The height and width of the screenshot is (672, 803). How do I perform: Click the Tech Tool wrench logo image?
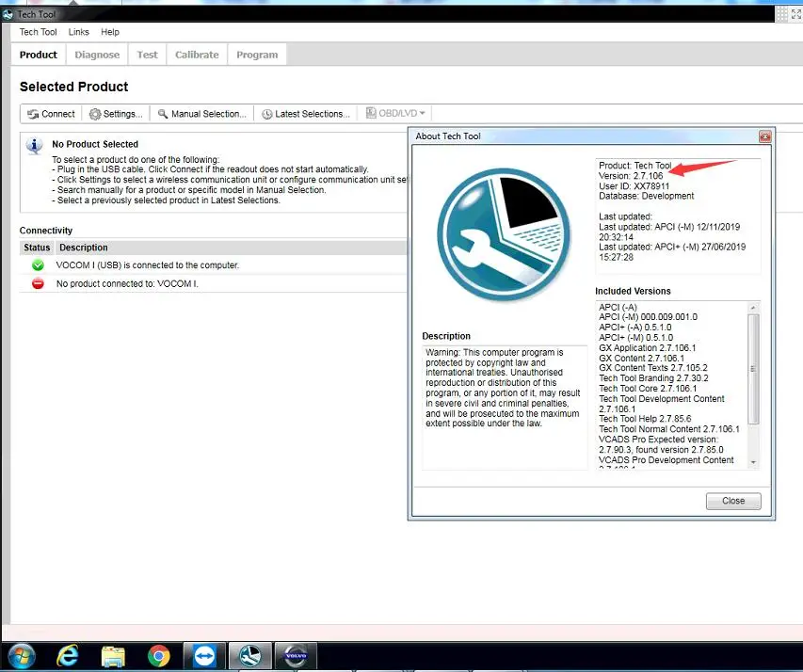[504, 234]
